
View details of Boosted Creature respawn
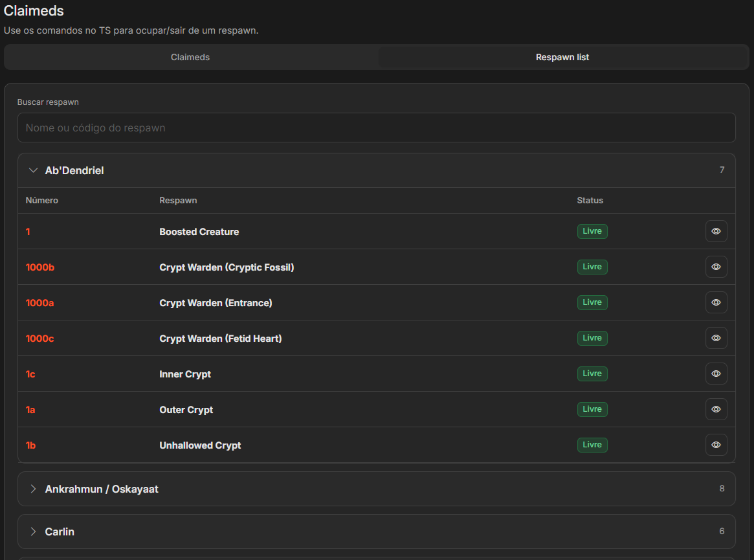[x=716, y=231]
